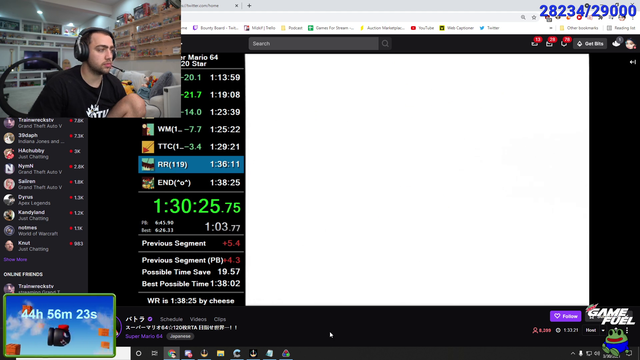640x360 pixels.
Task: Open the Games For Stream bookmark
Action: (331, 28)
